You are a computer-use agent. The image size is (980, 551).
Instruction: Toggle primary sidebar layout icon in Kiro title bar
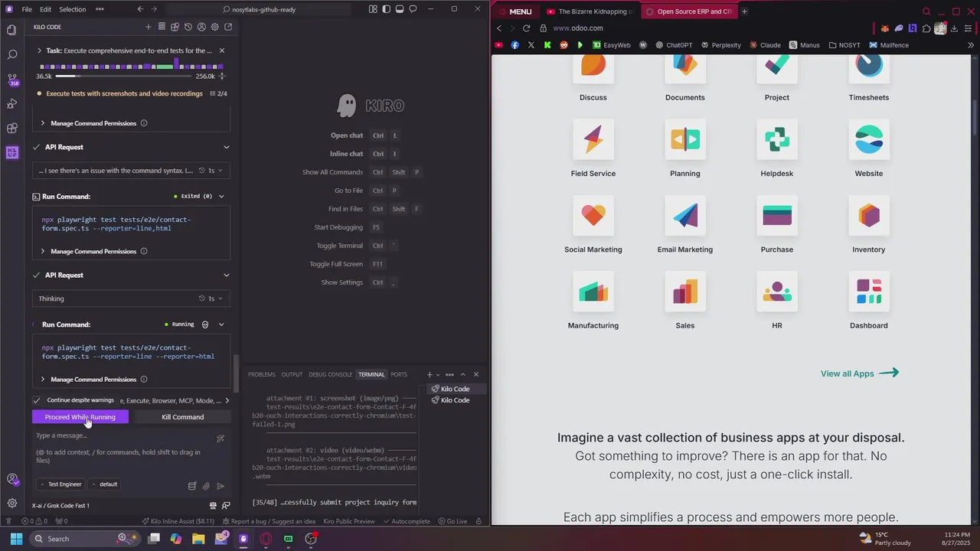[x=386, y=9]
